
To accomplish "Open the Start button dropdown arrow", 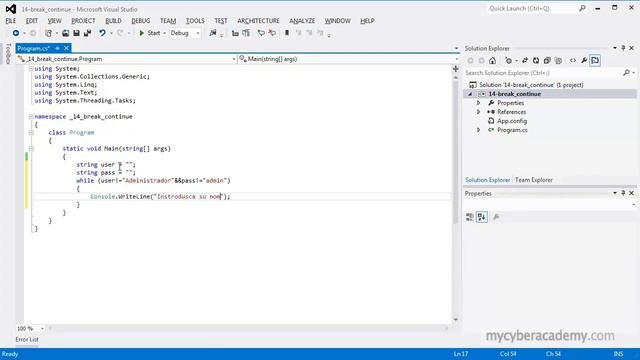I will [x=164, y=33].
